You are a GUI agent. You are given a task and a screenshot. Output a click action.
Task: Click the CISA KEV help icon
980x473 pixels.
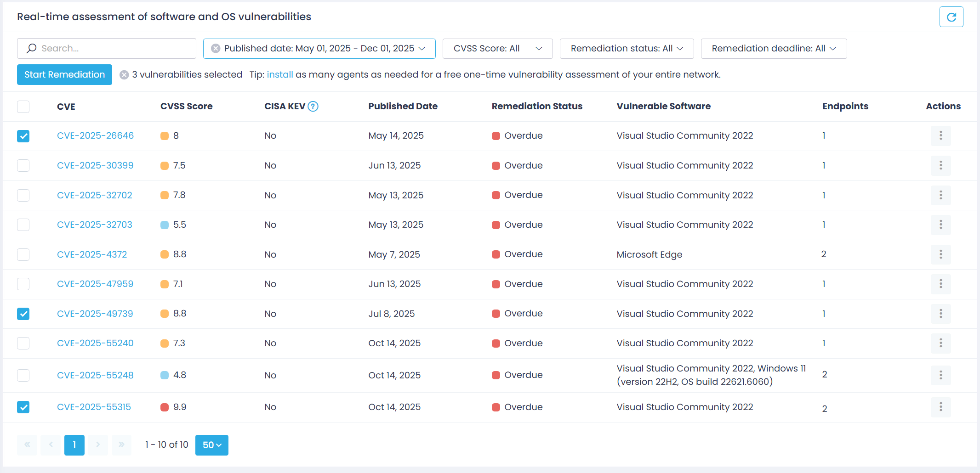(x=313, y=106)
